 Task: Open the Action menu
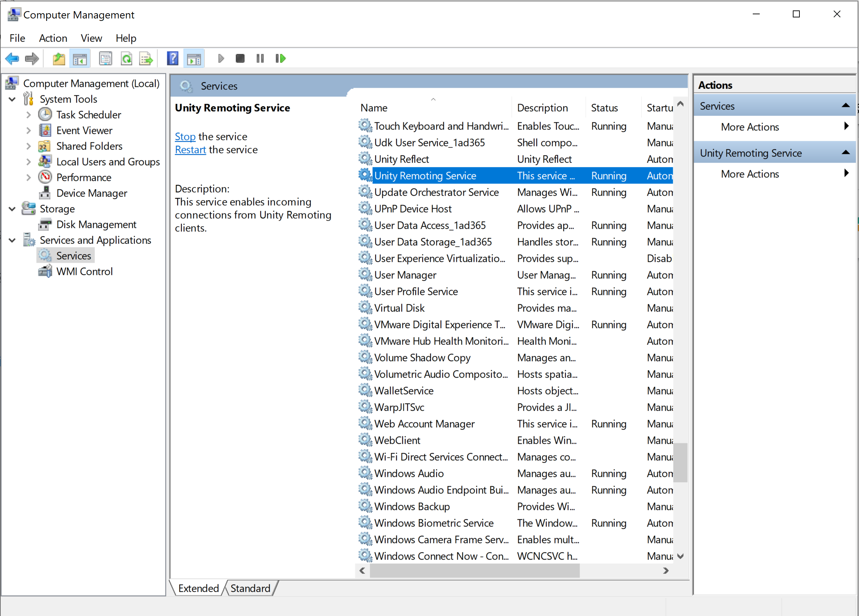tap(53, 38)
